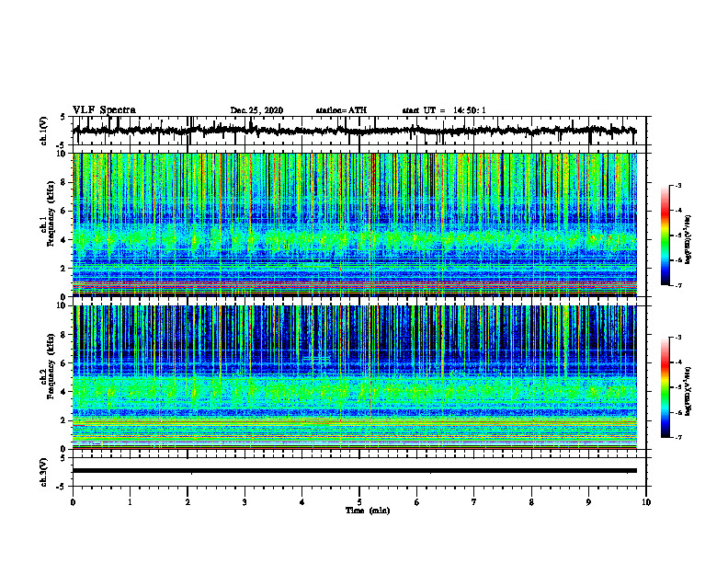Click the "-7" tick on ch.2 colour bar

[678, 437]
